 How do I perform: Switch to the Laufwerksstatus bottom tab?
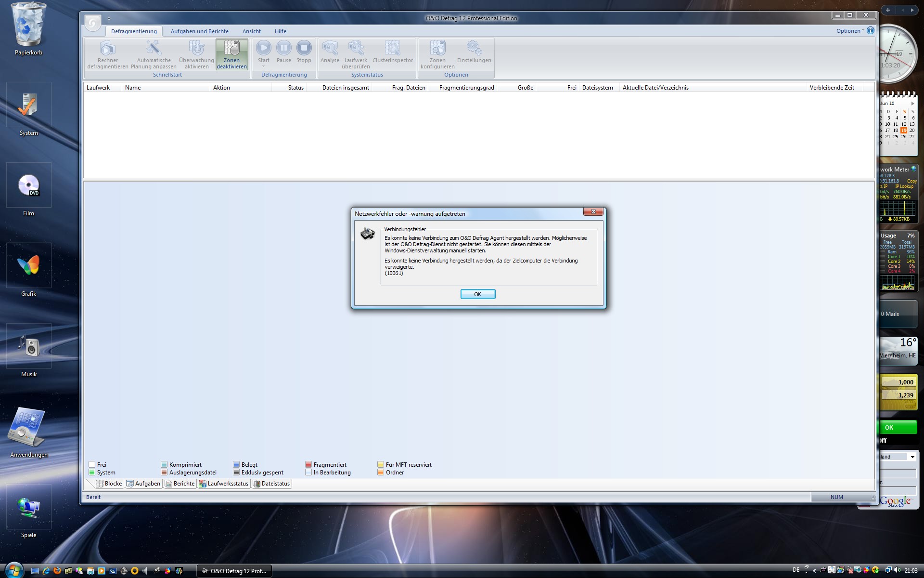224,484
